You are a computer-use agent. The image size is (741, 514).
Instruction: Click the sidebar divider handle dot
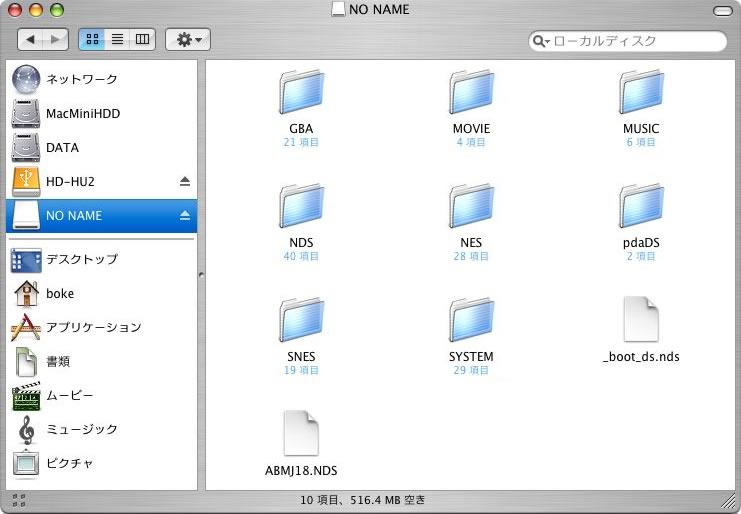click(201, 274)
